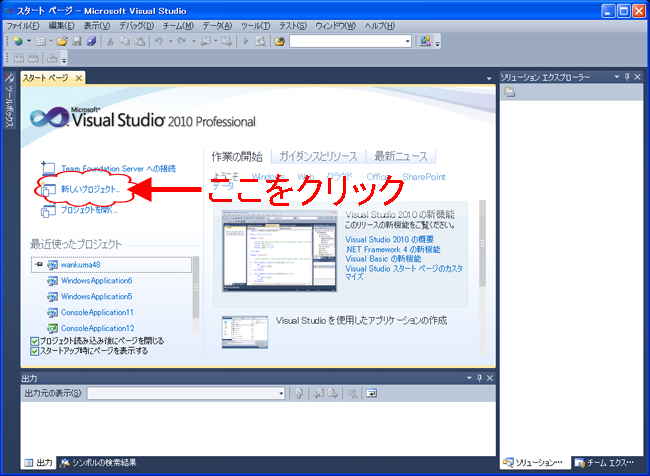Open the ファイル(F) menu
Viewport: 650px width, 476px height.
[23, 26]
